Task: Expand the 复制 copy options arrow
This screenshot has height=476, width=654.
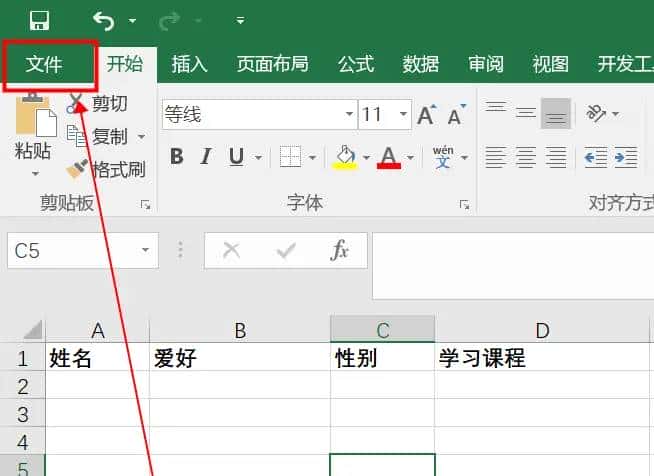Action: pyautogui.click(x=141, y=136)
